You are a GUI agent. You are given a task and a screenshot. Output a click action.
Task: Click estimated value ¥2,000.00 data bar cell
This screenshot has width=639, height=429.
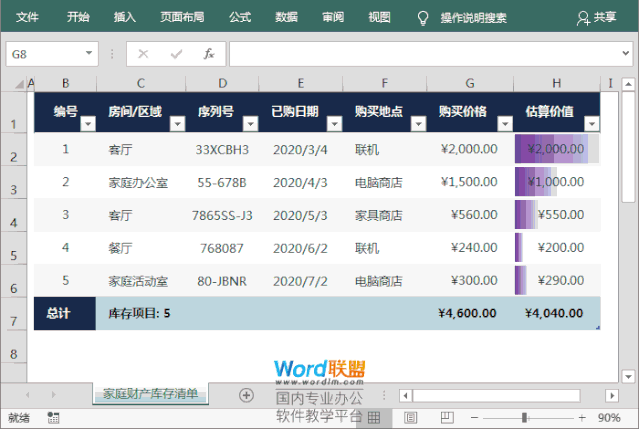(557, 149)
